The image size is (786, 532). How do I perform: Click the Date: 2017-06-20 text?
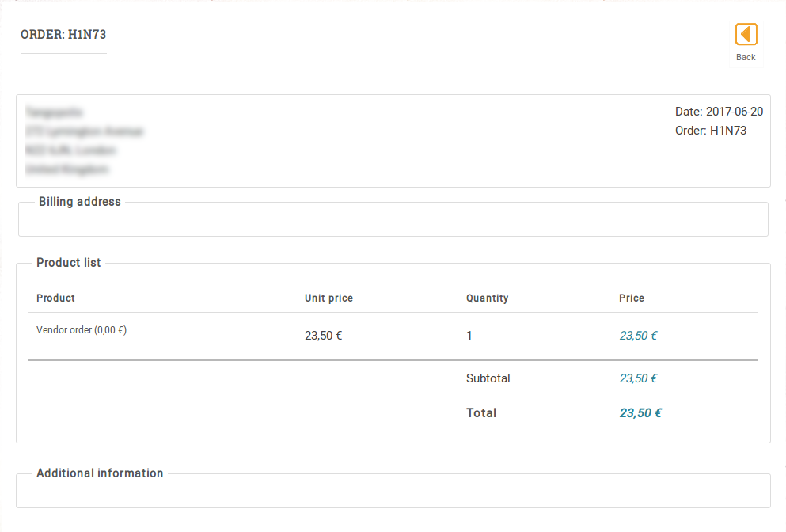tap(719, 112)
